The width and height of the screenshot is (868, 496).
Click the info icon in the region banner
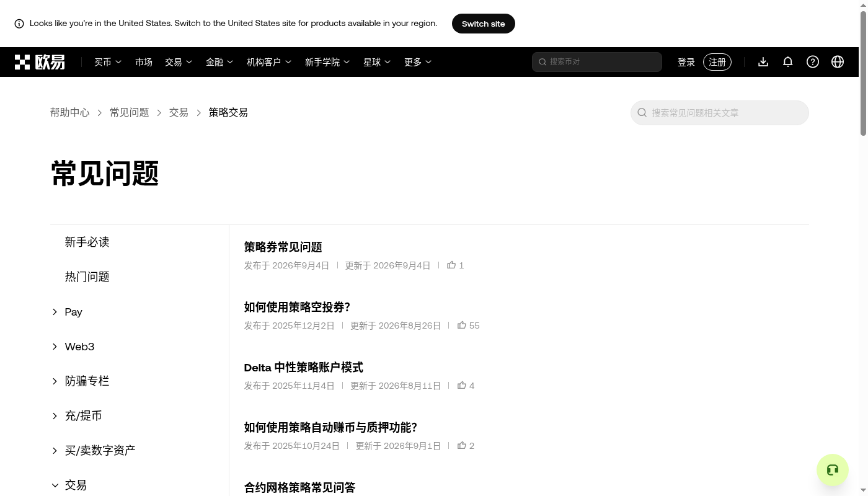[x=19, y=24]
